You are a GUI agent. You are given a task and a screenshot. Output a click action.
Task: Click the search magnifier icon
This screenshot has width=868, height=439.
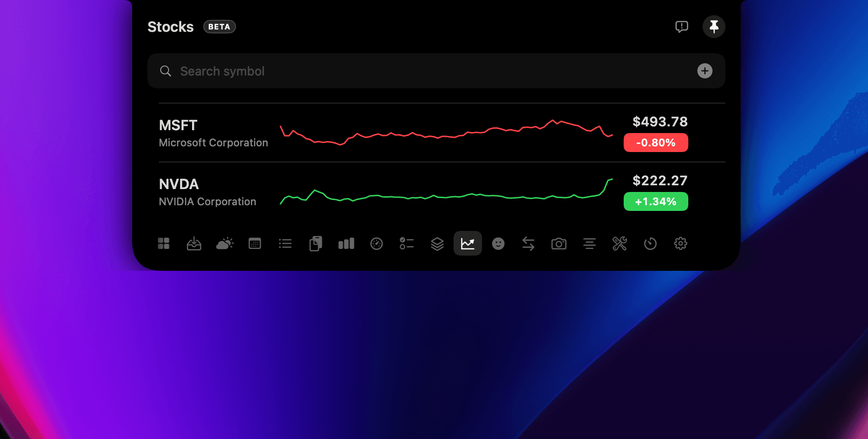tap(165, 71)
